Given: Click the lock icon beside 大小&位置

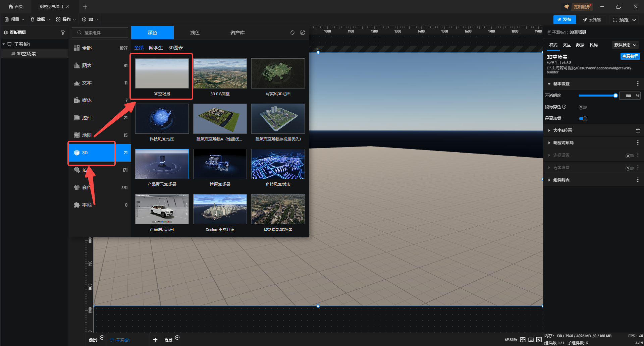Looking at the screenshot, I should click(638, 130).
